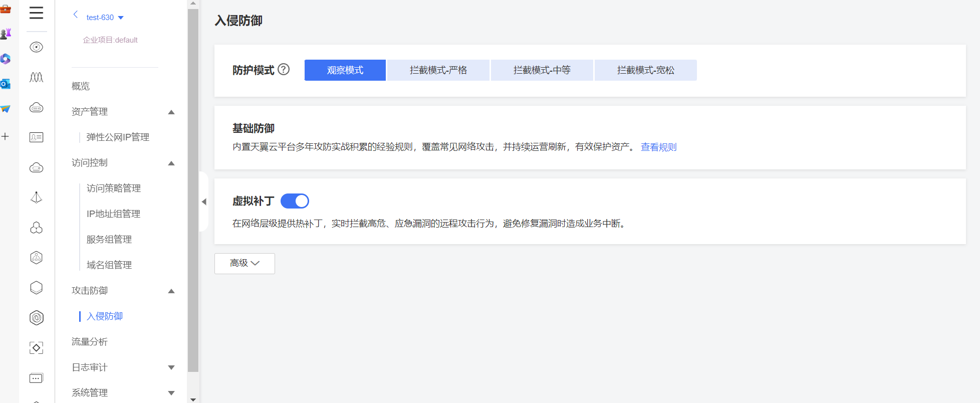The height and width of the screenshot is (403, 980).
Task: Click the fingerprint hexagon sidebar icon
Action: [36, 318]
